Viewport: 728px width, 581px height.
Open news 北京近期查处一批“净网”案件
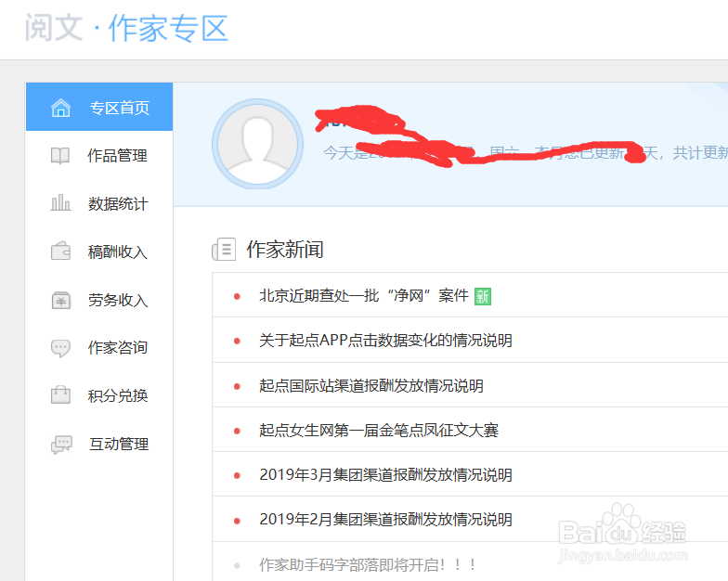point(364,295)
